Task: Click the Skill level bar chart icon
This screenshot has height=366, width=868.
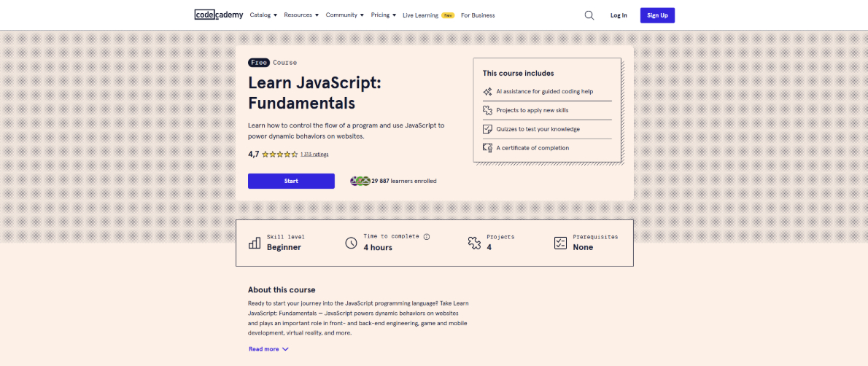Action: click(255, 243)
